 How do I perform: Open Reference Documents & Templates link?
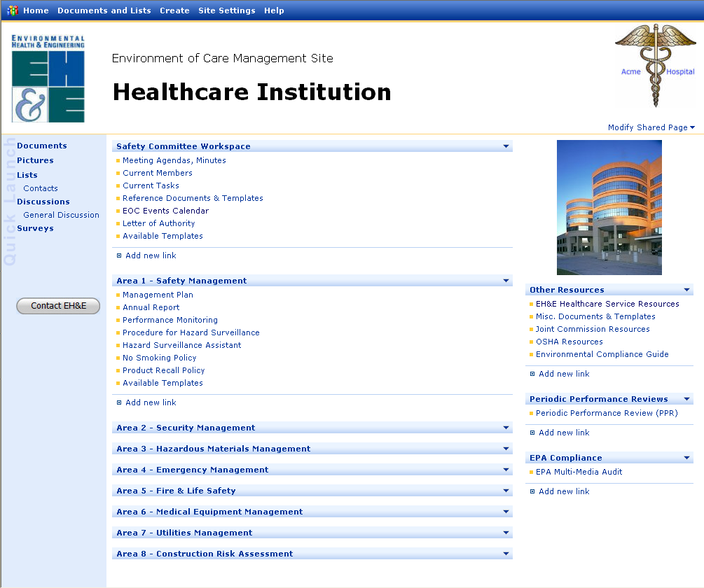[193, 198]
